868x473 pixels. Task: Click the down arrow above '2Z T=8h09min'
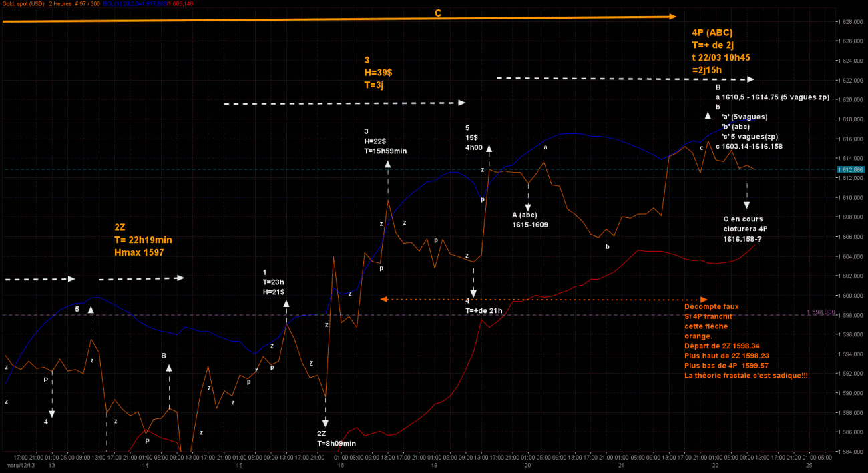click(x=325, y=410)
